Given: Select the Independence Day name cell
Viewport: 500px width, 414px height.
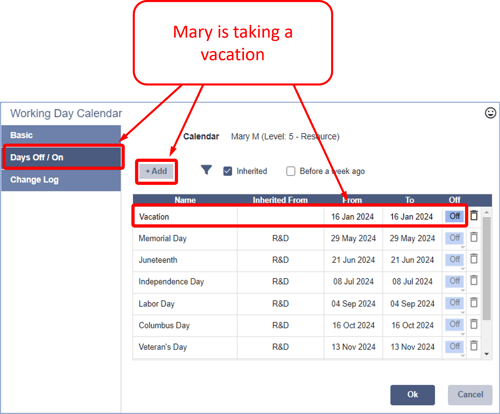Looking at the screenshot, I should (185, 282).
